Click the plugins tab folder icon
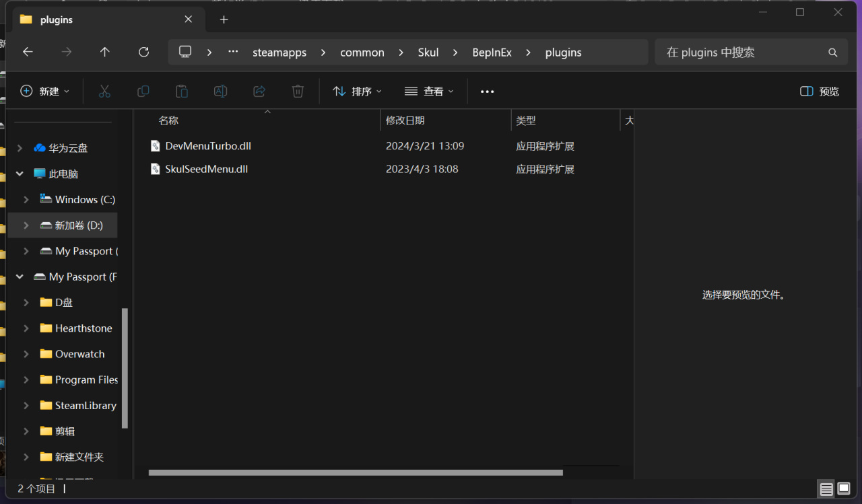The width and height of the screenshot is (862, 504). [x=26, y=20]
